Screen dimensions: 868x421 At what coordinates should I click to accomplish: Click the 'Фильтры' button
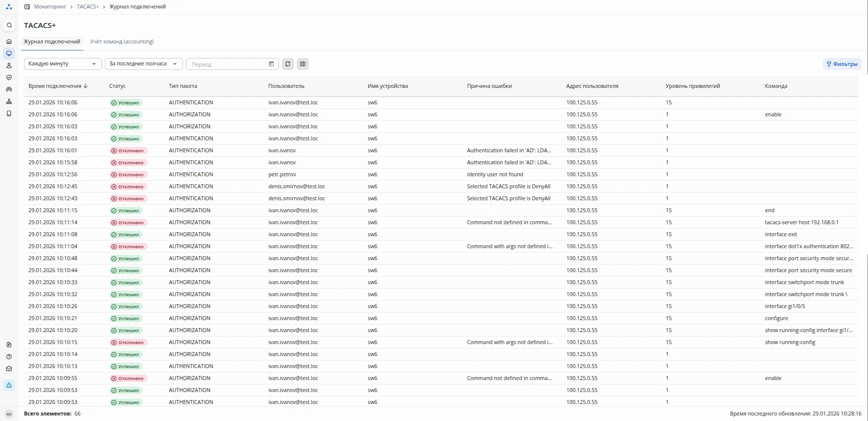point(842,64)
